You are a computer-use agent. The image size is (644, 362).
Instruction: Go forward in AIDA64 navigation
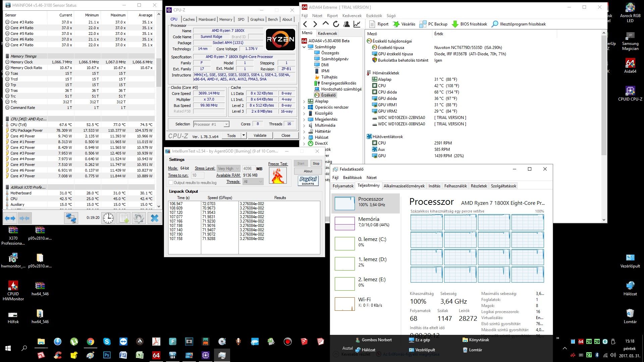[x=315, y=24]
